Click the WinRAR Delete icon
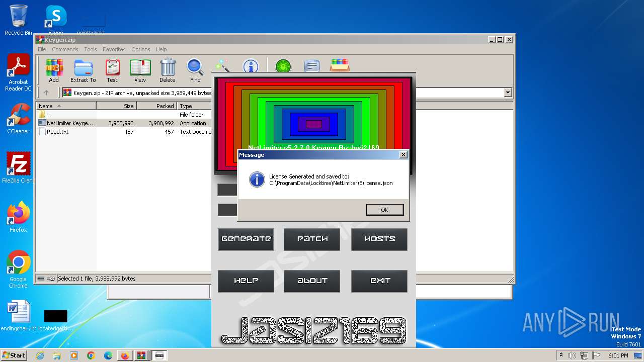644x362 pixels. pos(168,71)
